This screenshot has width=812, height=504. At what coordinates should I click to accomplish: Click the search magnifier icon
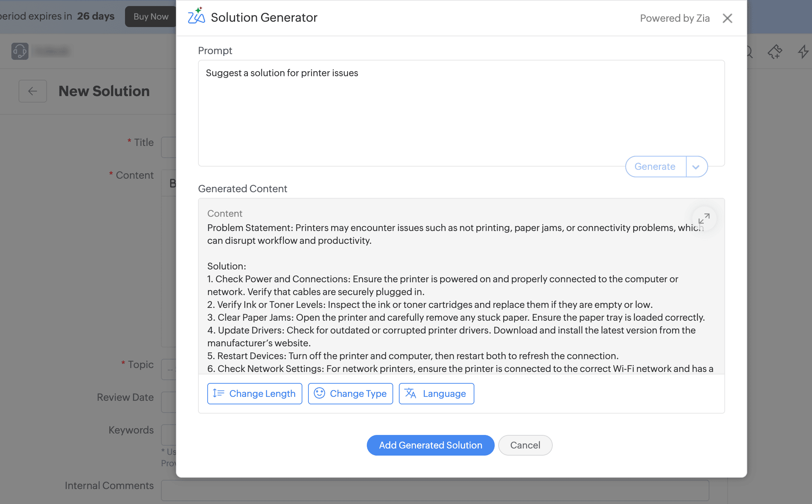click(749, 52)
